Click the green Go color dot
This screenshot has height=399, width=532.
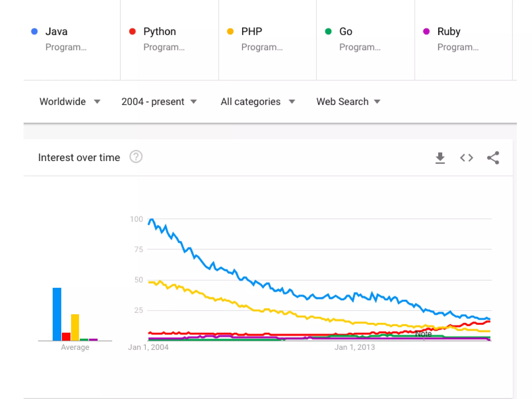(x=328, y=31)
